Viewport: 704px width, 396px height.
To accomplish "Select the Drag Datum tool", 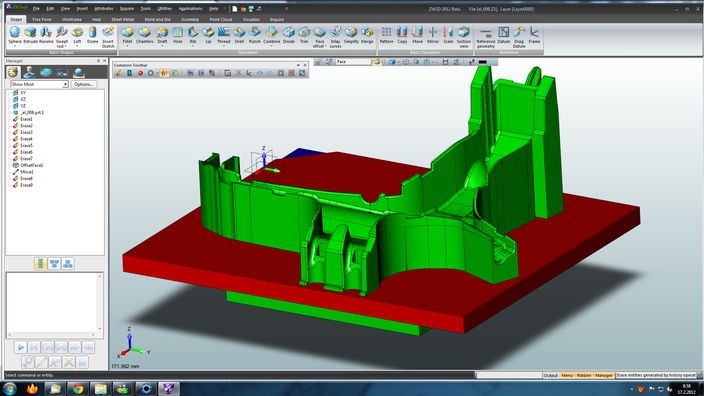I will pyautogui.click(x=519, y=37).
